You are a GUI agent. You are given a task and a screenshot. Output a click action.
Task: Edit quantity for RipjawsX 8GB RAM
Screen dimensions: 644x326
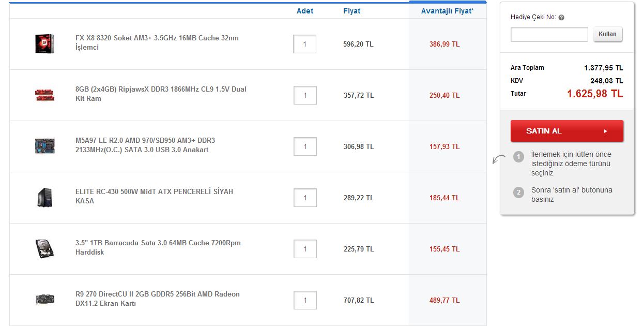tap(304, 95)
